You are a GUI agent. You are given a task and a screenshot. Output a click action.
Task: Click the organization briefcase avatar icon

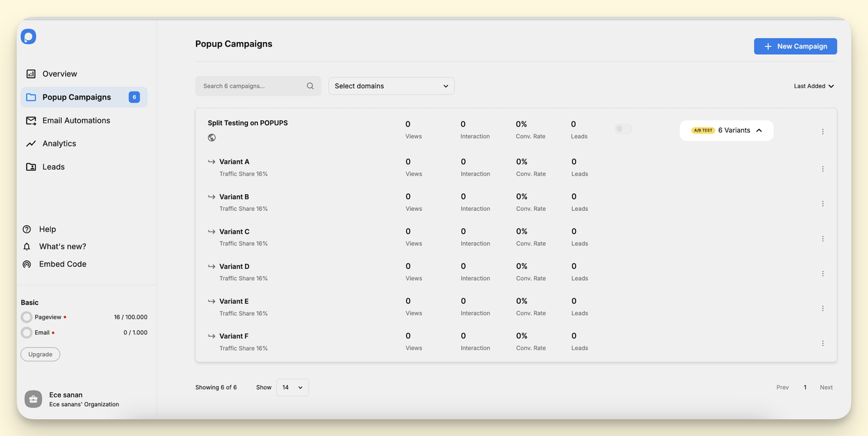(x=33, y=399)
